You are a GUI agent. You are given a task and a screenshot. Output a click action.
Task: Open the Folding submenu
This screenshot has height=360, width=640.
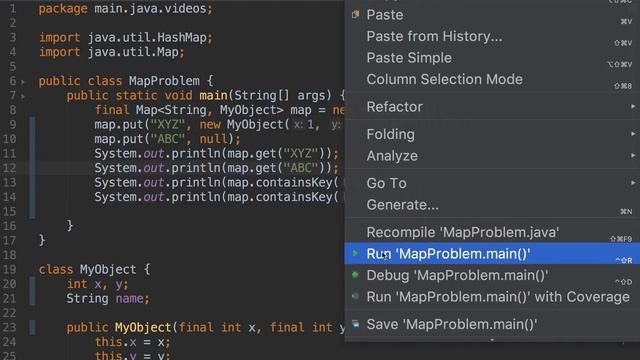[x=492, y=134]
